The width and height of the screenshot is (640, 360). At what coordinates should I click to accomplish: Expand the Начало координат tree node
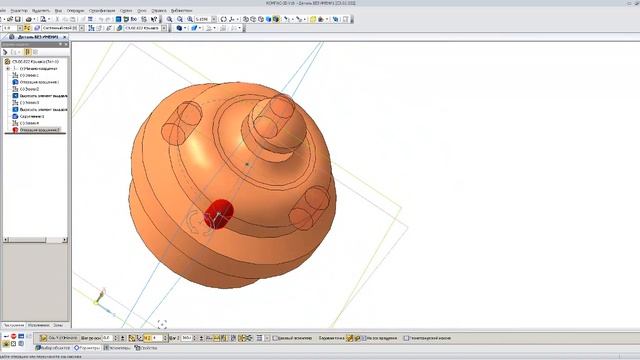[8, 69]
